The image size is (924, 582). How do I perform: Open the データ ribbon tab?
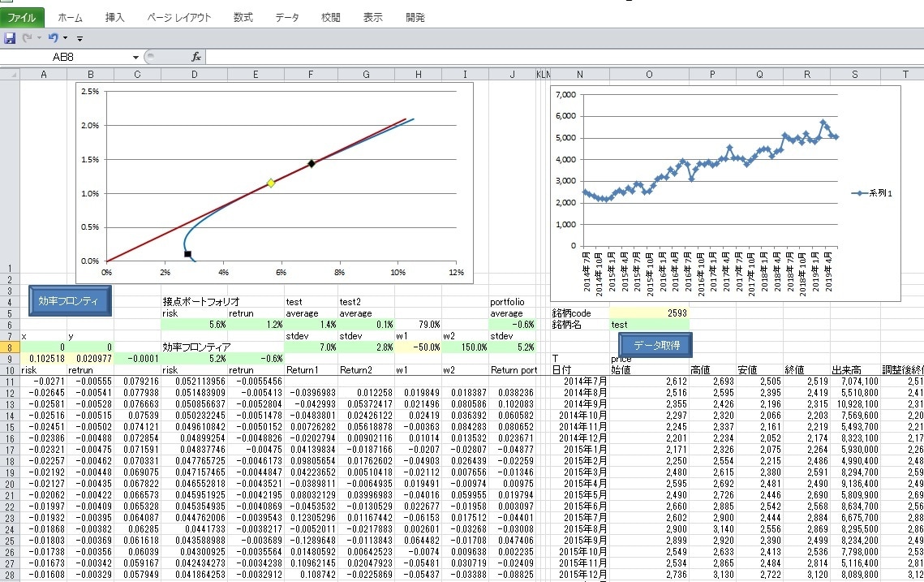287,18
